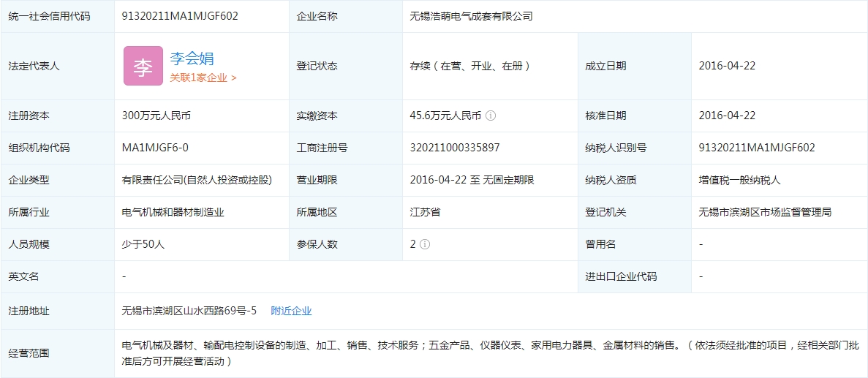868x378 pixels.
Task: Select business registration number 320211000335897
Action: tap(455, 148)
